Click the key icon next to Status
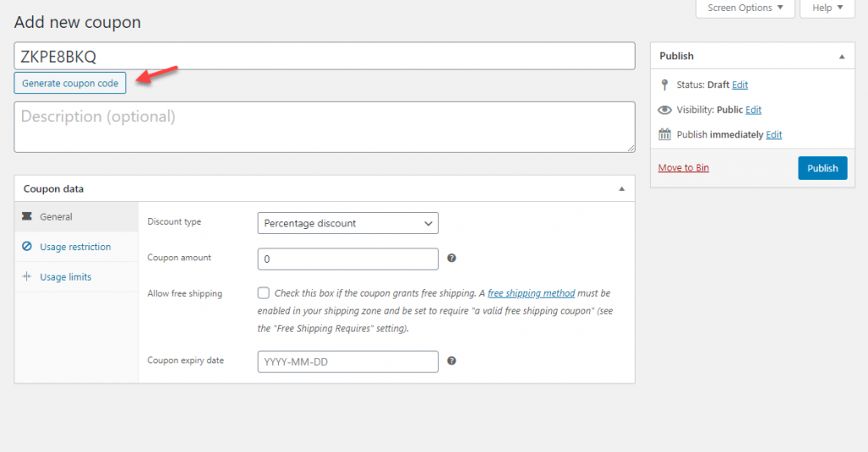Screen dimensions: 868x452 [665, 85]
